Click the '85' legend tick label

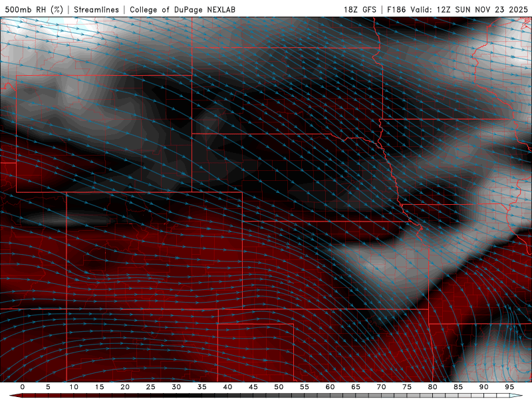pos(458,387)
